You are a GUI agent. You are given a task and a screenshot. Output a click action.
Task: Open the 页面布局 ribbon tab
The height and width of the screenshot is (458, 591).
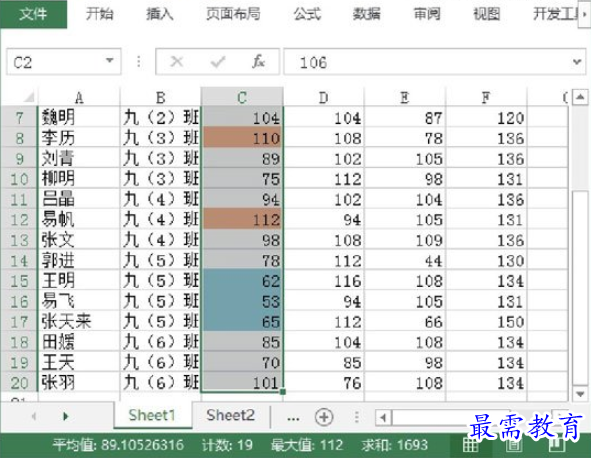coord(233,14)
